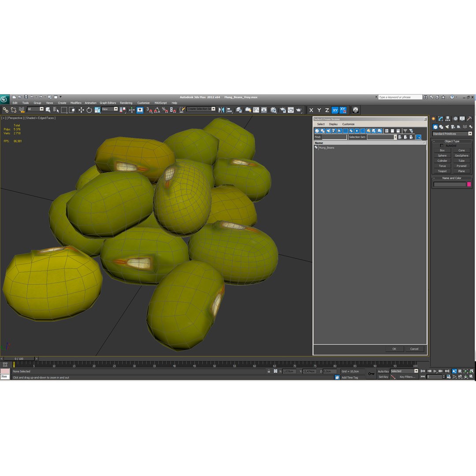Open the Graph Editors menu
476x476 pixels.
coord(108,103)
